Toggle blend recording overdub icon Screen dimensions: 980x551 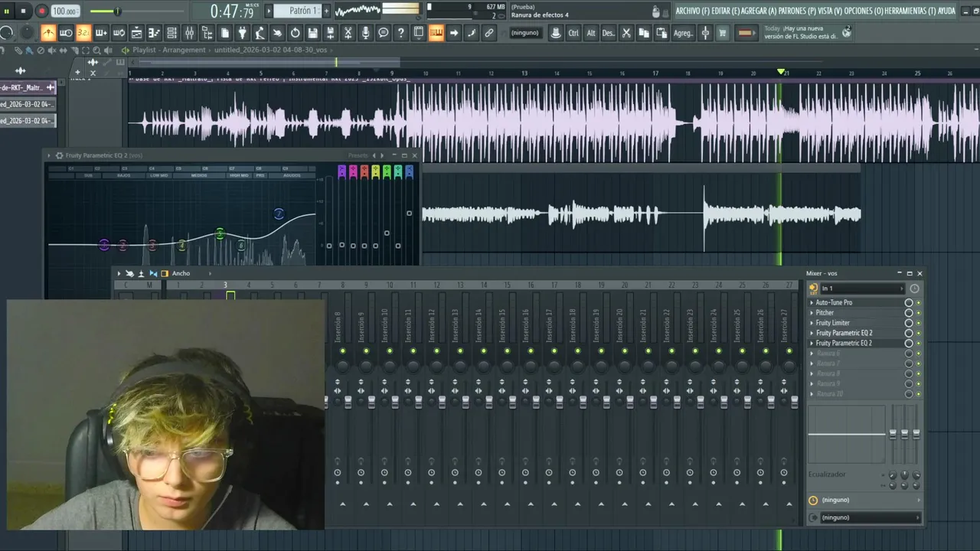tap(101, 33)
